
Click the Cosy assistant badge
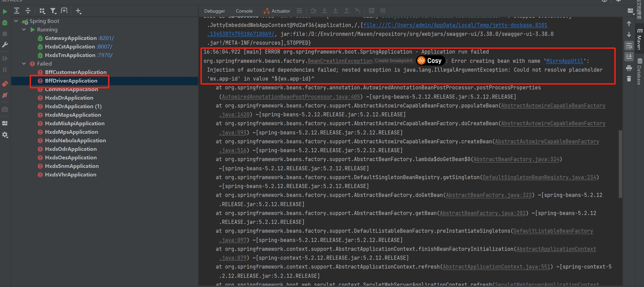(431, 61)
